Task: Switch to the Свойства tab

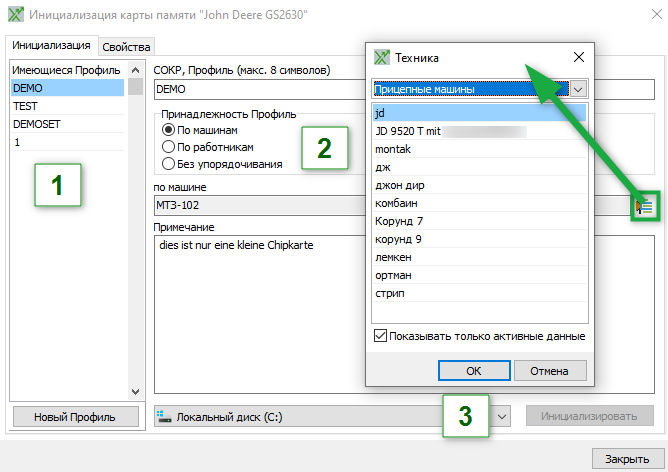Action: pos(126,47)
